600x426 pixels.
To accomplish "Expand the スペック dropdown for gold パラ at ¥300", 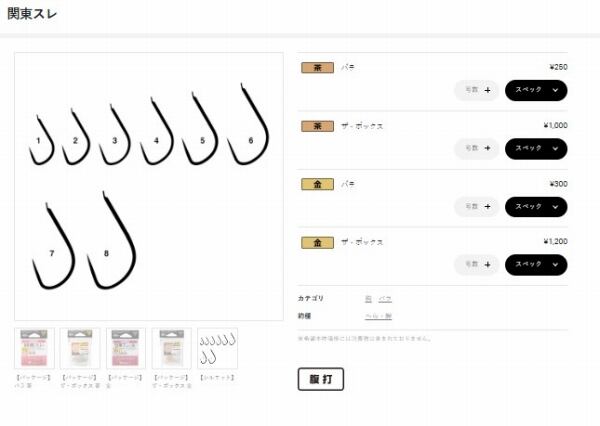I will (x=536, y=207).
